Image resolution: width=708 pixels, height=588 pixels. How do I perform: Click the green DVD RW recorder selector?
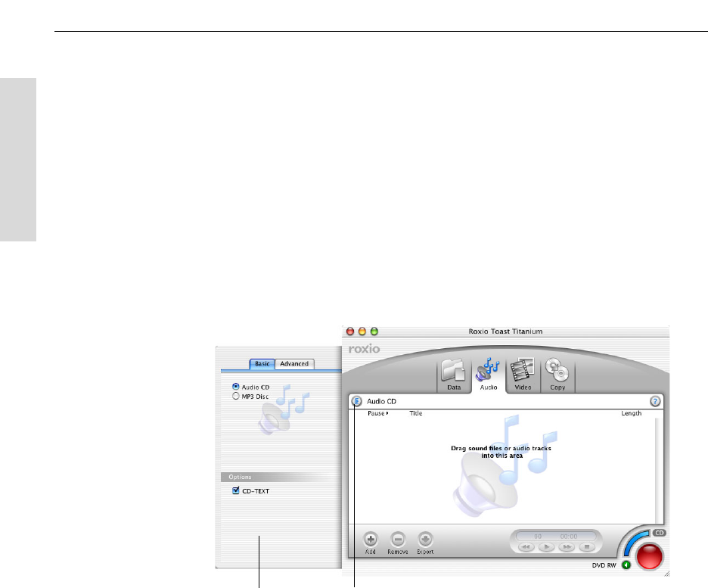(x=626, y=565)
